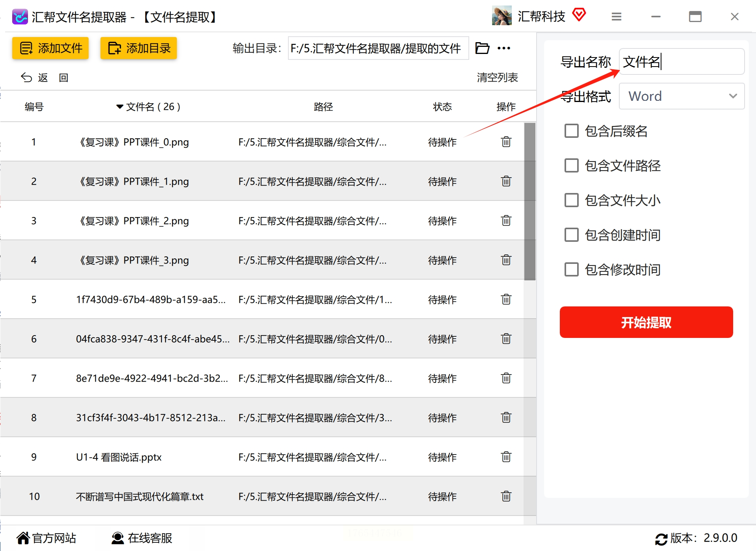Click the 版本: 2.9.0.0 label
The image size is (756, 551).
704,538
